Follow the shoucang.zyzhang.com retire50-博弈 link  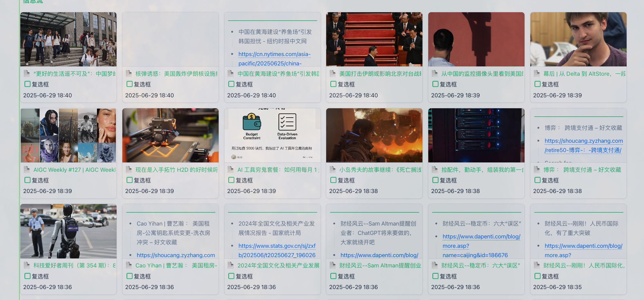pyautogui.click(x=583, y=145)
